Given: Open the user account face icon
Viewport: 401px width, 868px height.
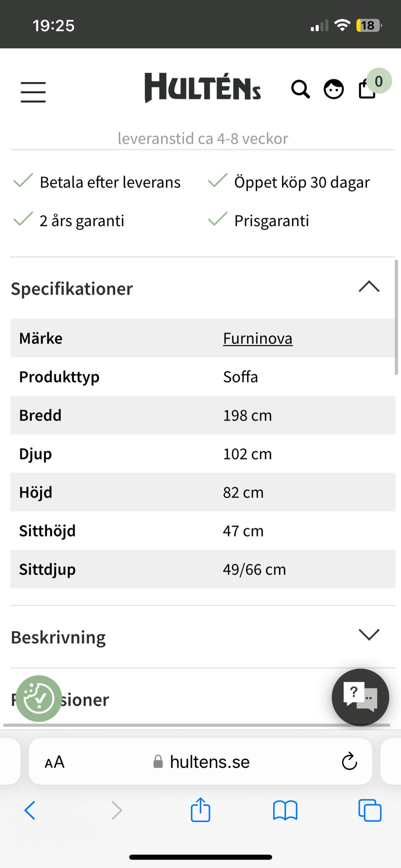Looking at the screenshot, I should tap(334, 89).
